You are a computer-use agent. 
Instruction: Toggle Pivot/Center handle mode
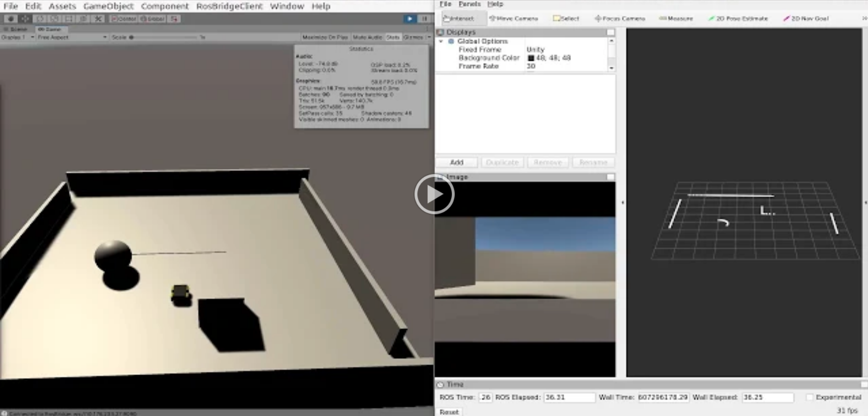(x=124, y=19)
